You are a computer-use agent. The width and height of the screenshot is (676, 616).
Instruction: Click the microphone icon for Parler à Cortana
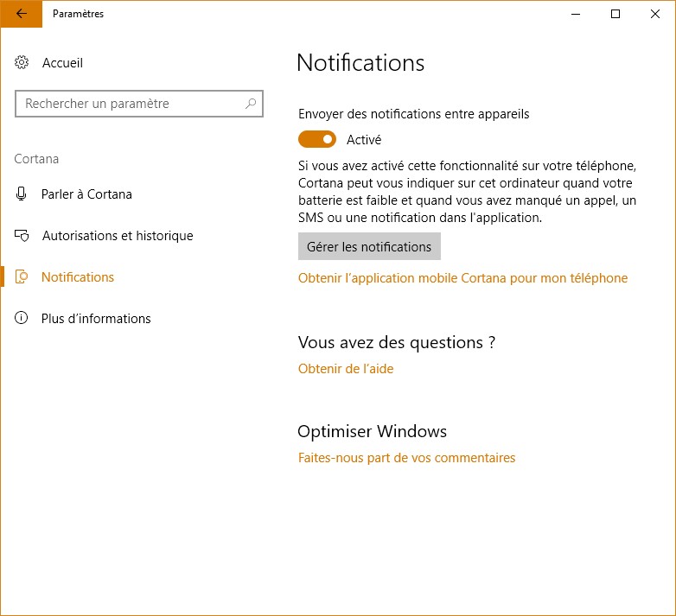tap(22, 194)
